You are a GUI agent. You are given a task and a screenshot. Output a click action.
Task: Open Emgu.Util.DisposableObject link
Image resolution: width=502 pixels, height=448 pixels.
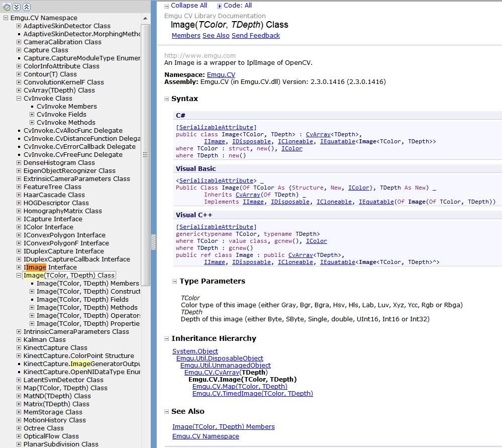pyautogui.click(x=220, y=359)
